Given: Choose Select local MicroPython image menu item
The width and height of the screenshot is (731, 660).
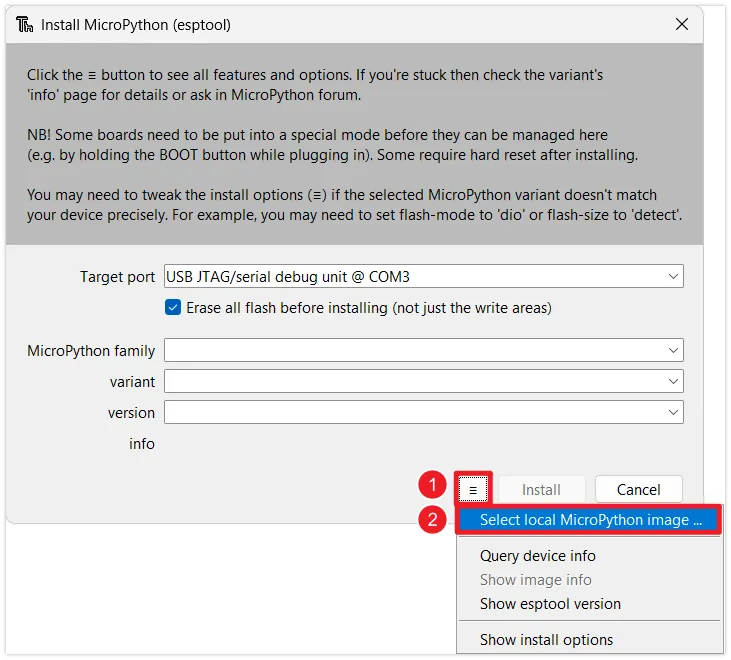Looking at the screenshot, I should tap(590, 520).
